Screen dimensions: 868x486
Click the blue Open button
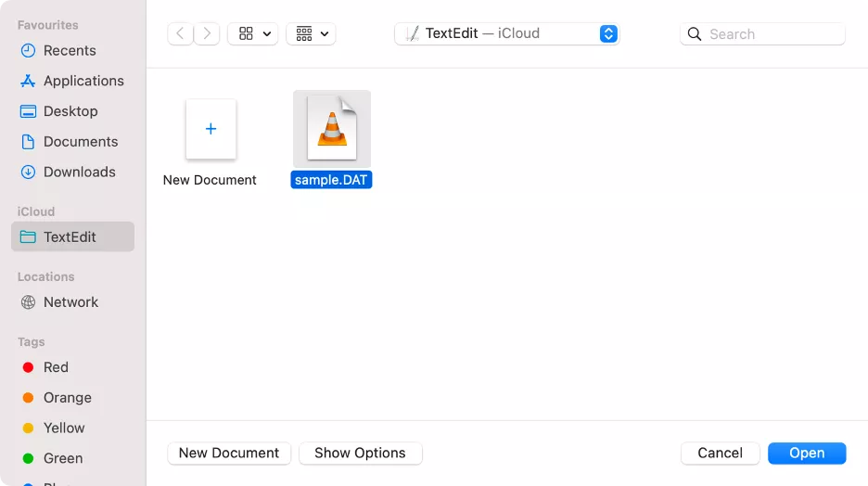tap(806, 453)
